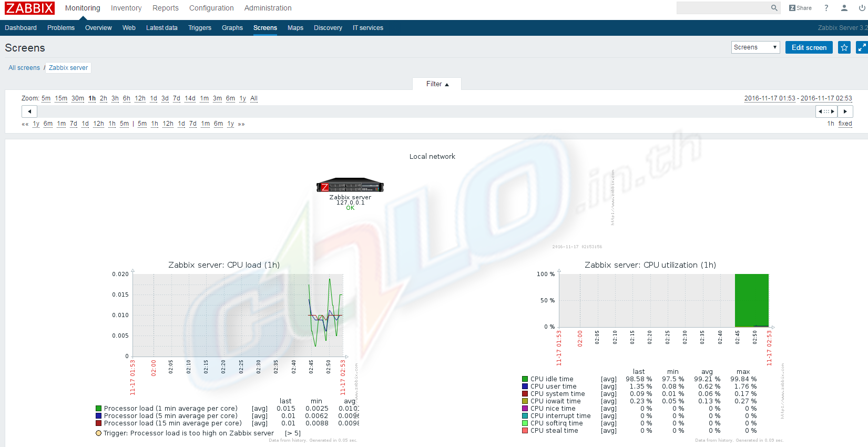Screen dimensions: 868x447
Task: Open the Configuration menu
Action: coord(211,8)
